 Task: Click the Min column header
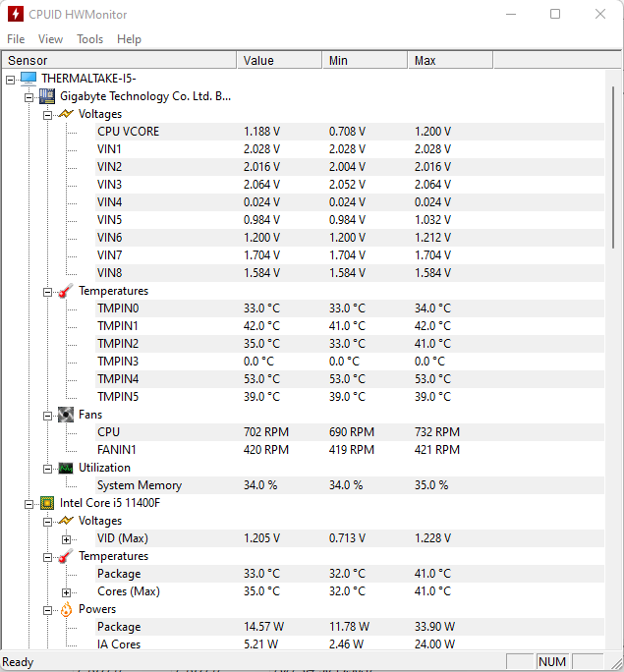(x=365, y=61)
